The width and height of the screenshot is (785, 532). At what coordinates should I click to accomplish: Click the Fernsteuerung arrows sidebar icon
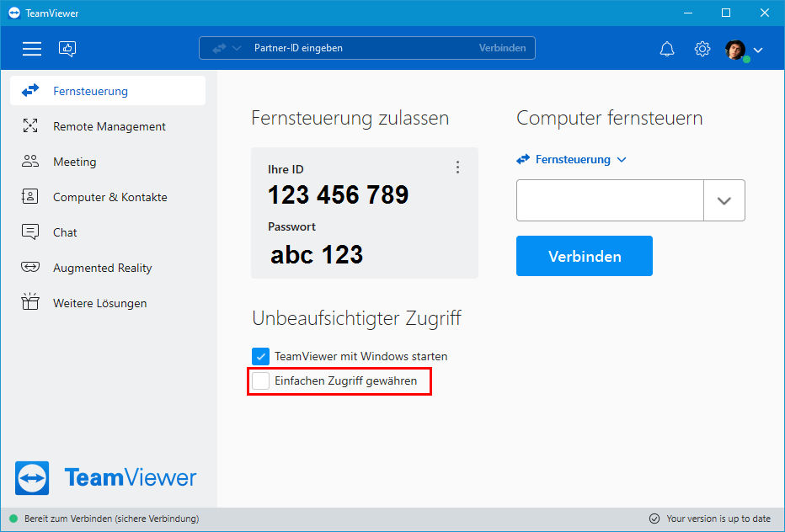point(30,91)
